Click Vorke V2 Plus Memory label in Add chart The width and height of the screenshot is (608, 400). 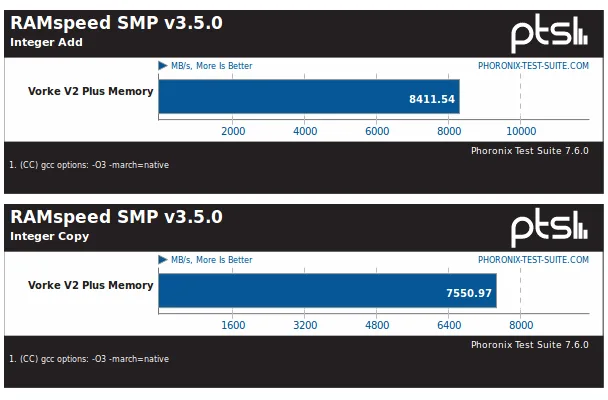click(x=91, y=91)
